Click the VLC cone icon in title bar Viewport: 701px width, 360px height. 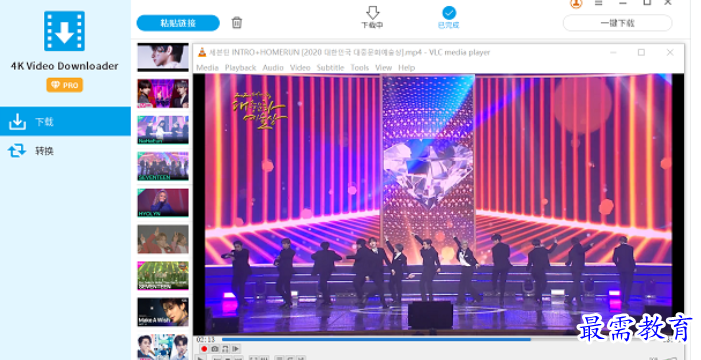click(x=202, y=52)
